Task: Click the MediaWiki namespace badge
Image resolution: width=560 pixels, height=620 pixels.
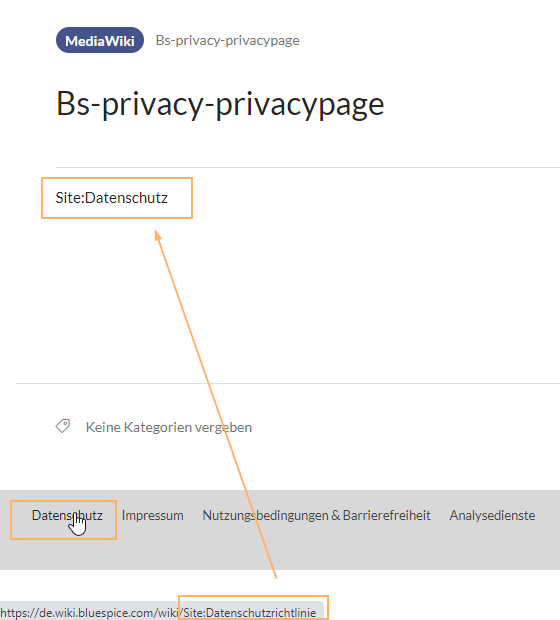Action: (x=100, y=40)
